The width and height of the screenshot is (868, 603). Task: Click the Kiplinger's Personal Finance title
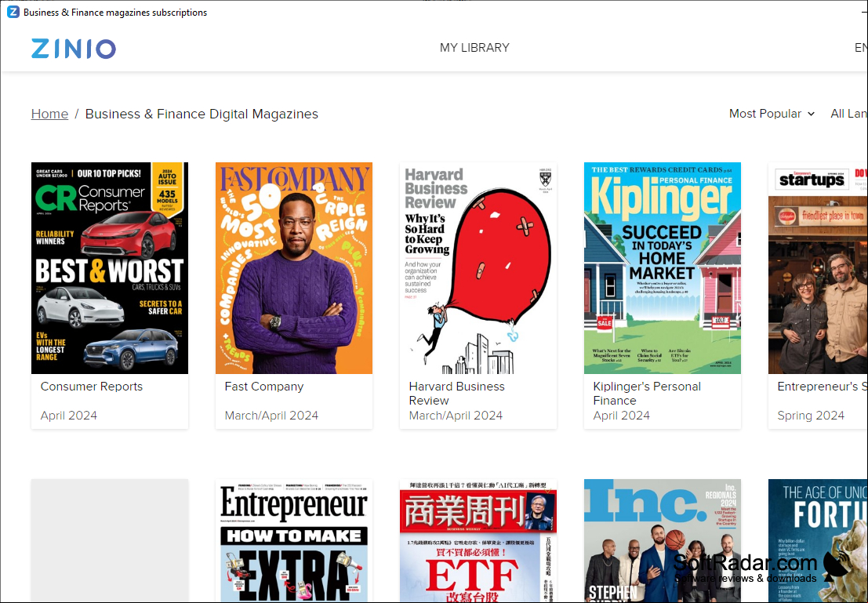647,393
